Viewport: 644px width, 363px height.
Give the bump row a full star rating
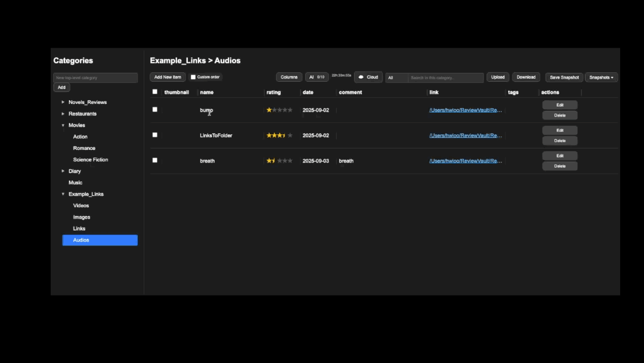[x=290, y=110]
